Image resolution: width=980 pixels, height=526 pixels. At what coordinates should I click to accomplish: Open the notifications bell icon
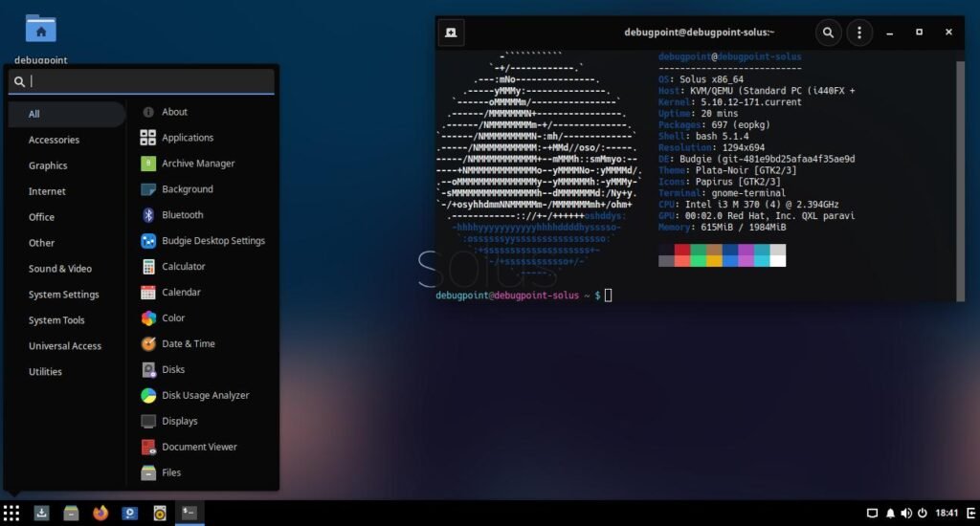tap(890, 513)
